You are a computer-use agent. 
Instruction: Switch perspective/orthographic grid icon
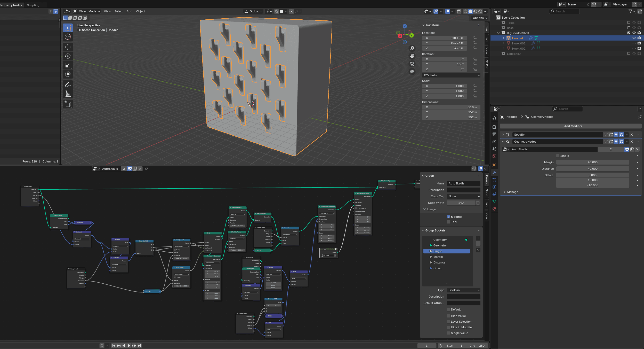tap(412, 72)
